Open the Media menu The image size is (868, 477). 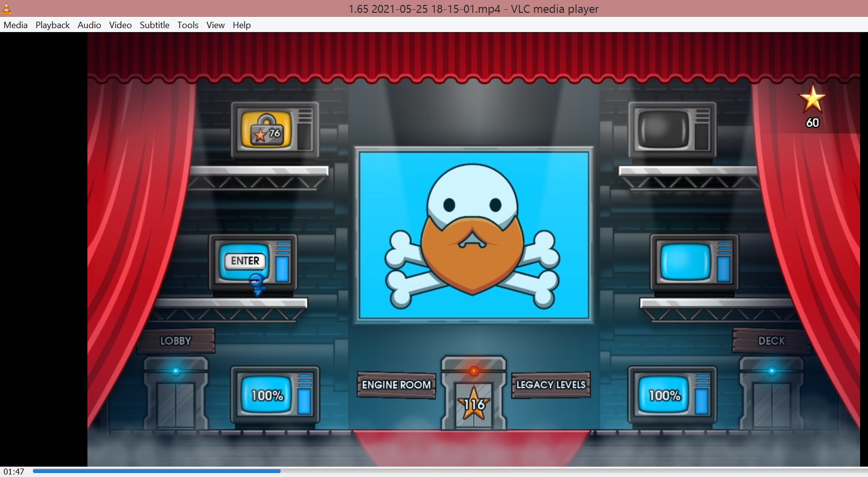[16, 25]
